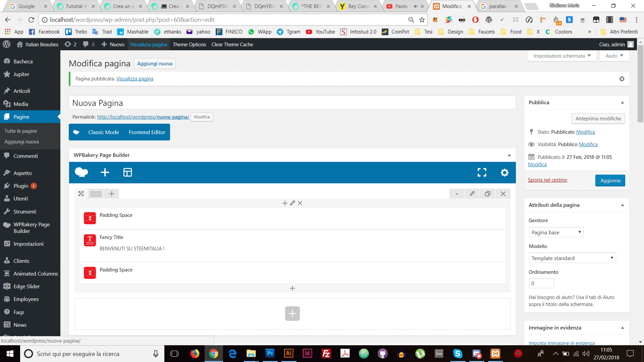
Task: Toggle row collapse arrow
Action: pyautogui.click(x=457, y=194)
